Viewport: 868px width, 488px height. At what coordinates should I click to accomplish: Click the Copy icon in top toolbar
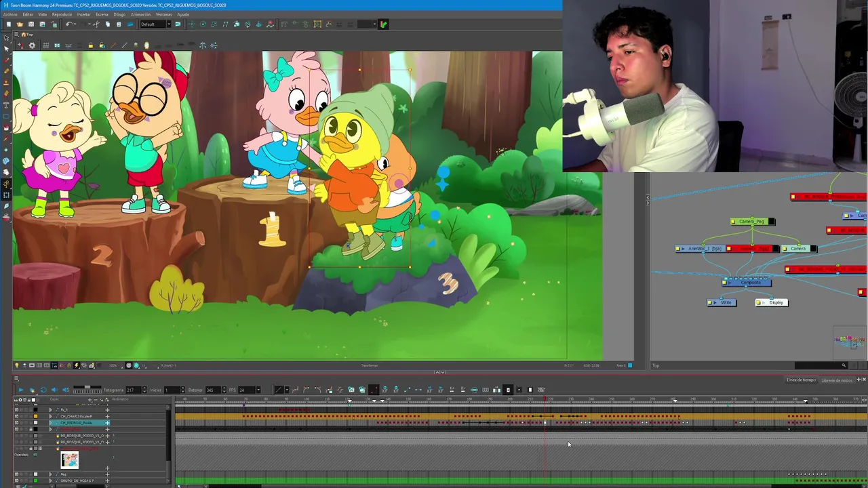(x=107, y=24)
